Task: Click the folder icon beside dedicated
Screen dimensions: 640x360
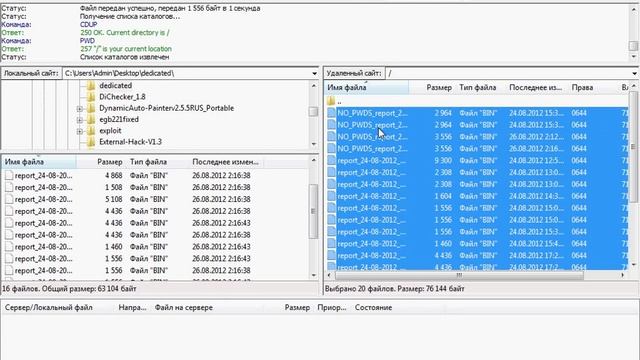Action: (x=91, y=86)
